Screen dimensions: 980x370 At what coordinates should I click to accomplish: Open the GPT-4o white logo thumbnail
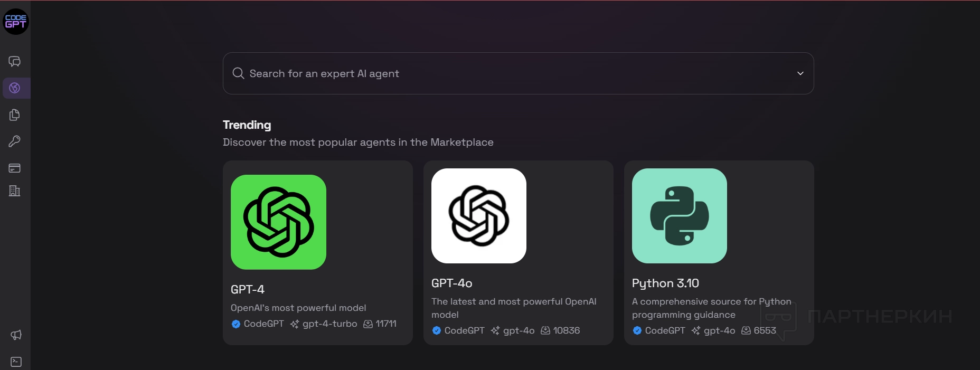tap(479, 216)
